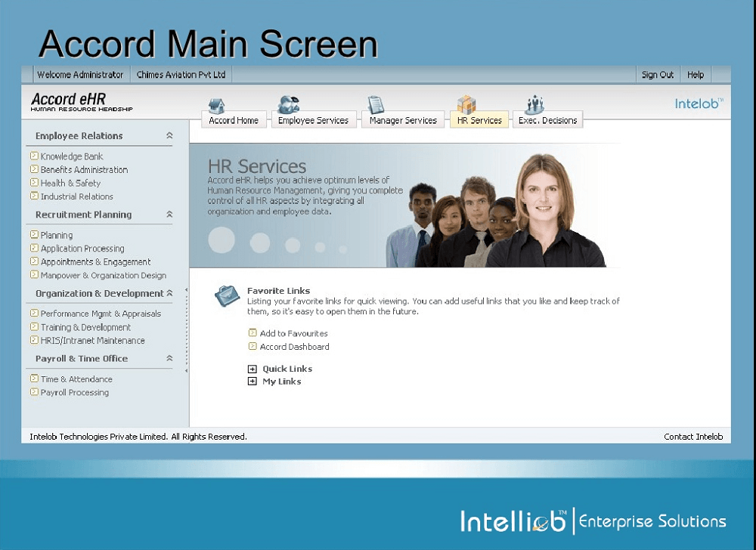Screen dimensions: 756x550
Task: Click the Contact Intelob link
Action: pyautogui.click(x=693, y=437)
